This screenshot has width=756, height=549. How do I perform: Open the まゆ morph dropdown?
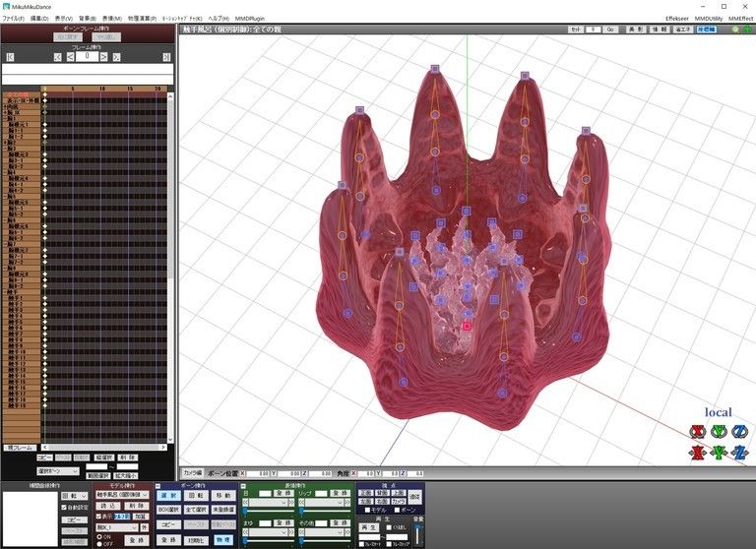tap(269, 532)
